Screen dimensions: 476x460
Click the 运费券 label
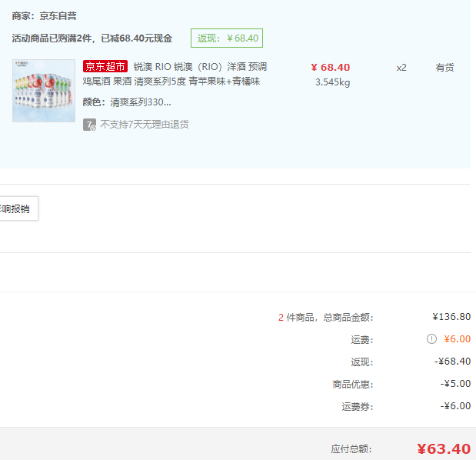point(358,407)
